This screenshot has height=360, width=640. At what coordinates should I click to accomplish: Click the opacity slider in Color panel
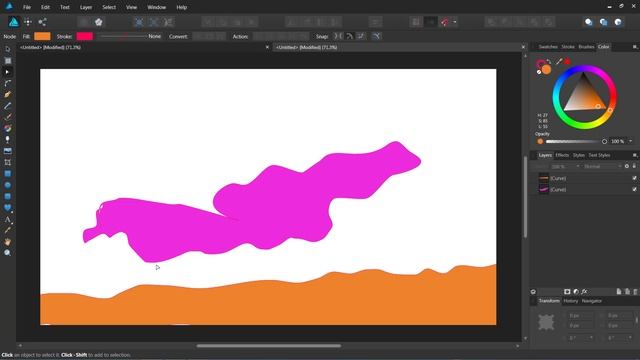coord(575,141)
